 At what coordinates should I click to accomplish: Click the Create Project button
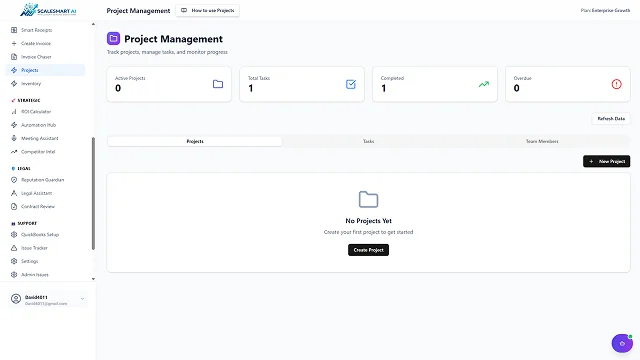point(368,250)
